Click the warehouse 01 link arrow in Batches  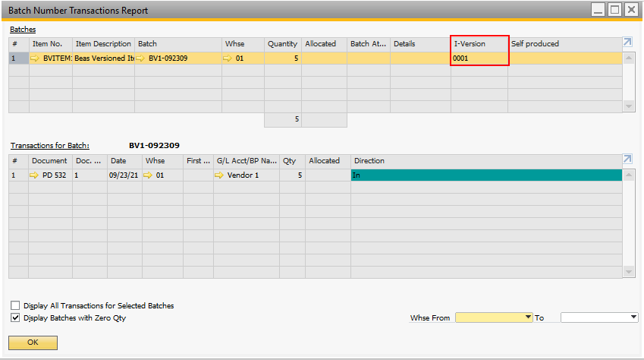(229, 58)
